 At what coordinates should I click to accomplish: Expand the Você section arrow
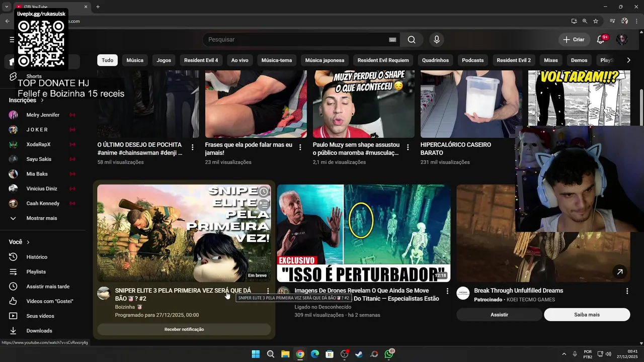(x=28, y=242)
